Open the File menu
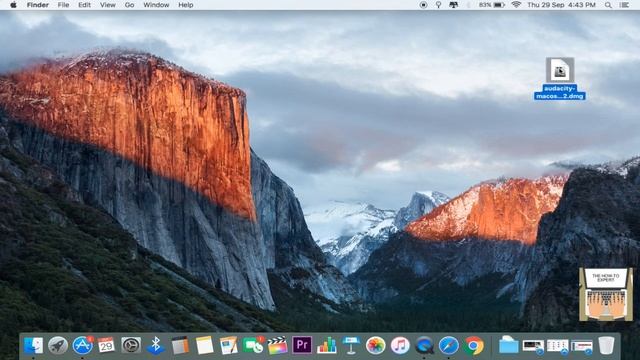 (63, 5)
